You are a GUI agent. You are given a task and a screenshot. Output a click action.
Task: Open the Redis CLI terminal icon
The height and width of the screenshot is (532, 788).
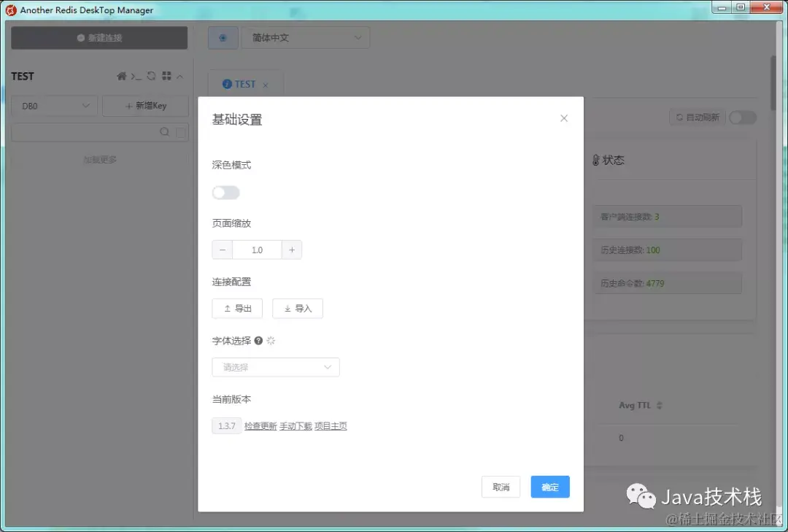[x=135, y=76]
